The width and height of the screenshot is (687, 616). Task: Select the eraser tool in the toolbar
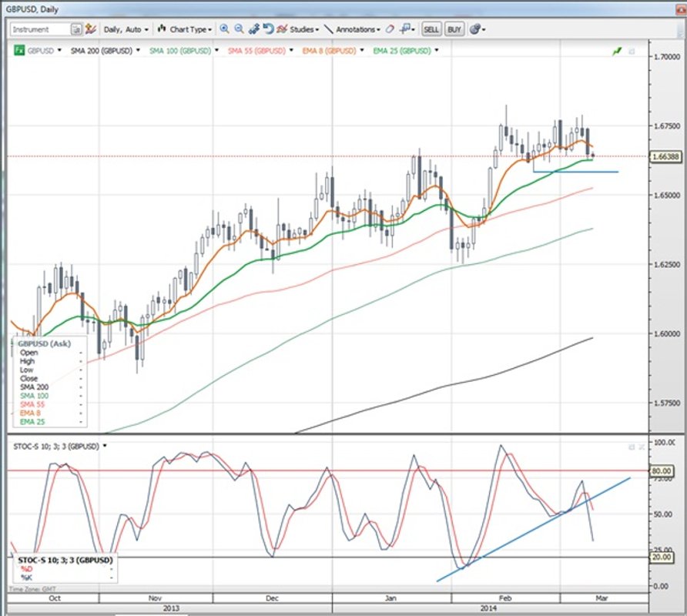(390, 29)
